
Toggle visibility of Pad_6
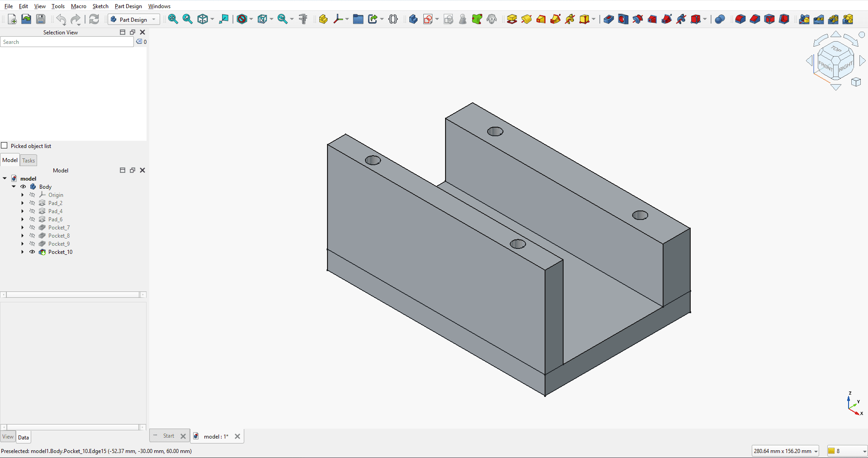point(32,219)
